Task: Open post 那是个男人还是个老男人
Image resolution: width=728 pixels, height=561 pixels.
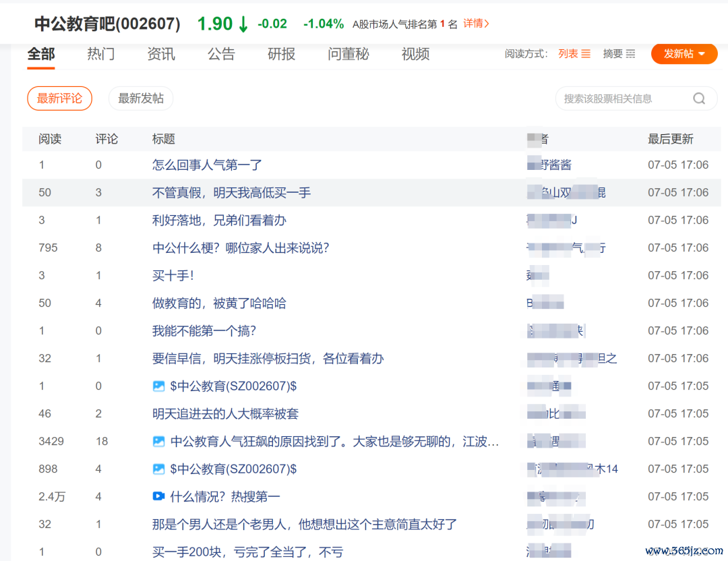Action: point(305,525)
